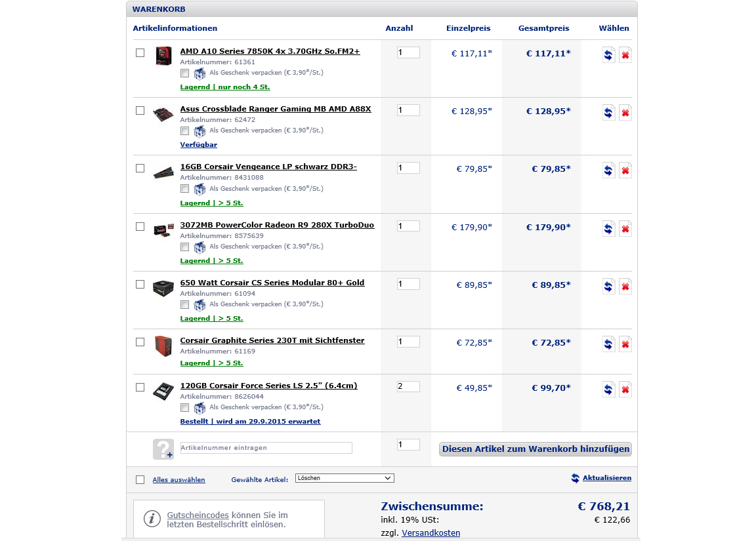756x543 pixels.
Task: Delete Asus Crossblade Ranger from cart
Action: click(x=625, y=113)
